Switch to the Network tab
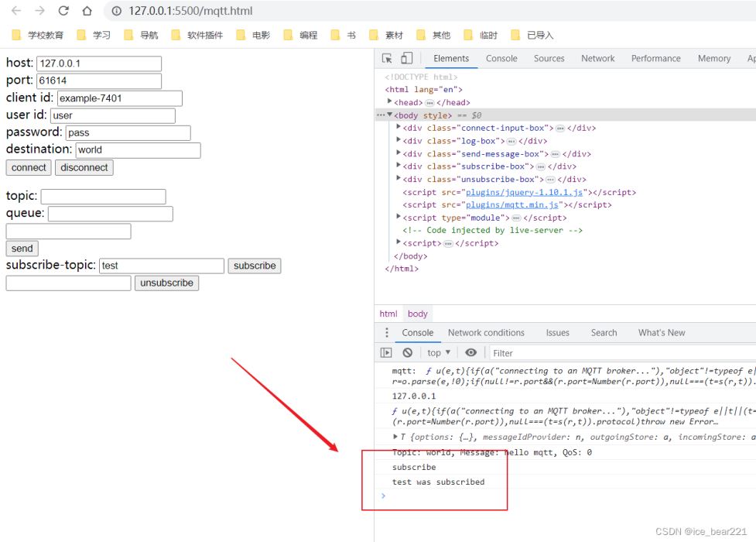The image size is (756, 542). (x=597, y=59)
